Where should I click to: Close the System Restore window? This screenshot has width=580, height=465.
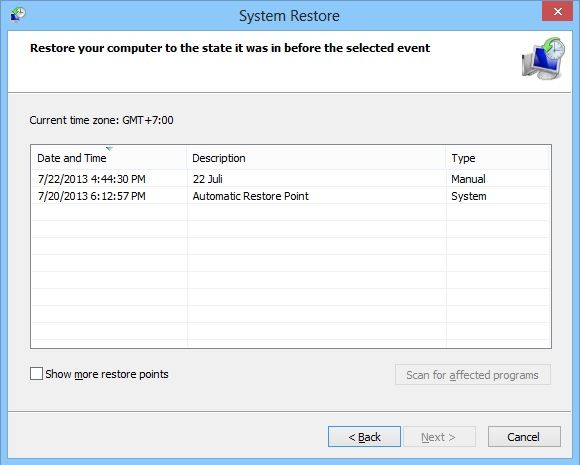coord(557,11)
